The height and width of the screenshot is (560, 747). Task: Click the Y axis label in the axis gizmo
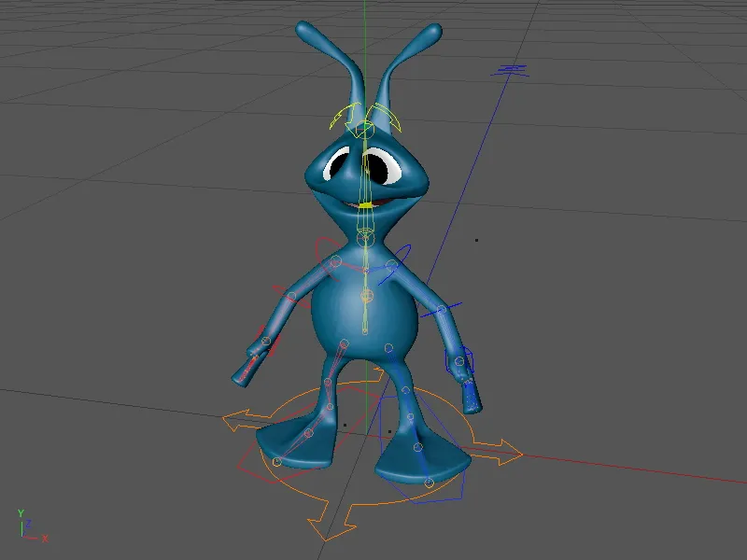click(21, 512)
